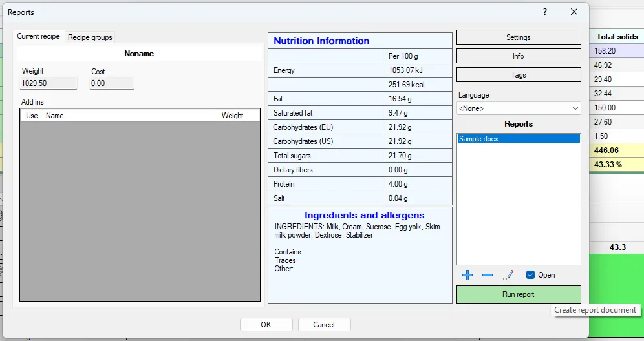
Task: Click the INGREDIENTS list text
Action: [x=357, y=231]
